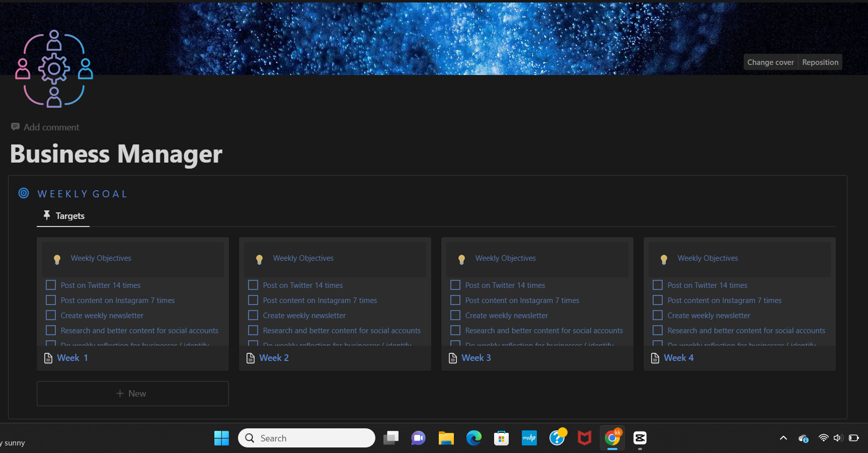Open Microsoft Store from the taskbar
The image size is (868, 453).
501,438
